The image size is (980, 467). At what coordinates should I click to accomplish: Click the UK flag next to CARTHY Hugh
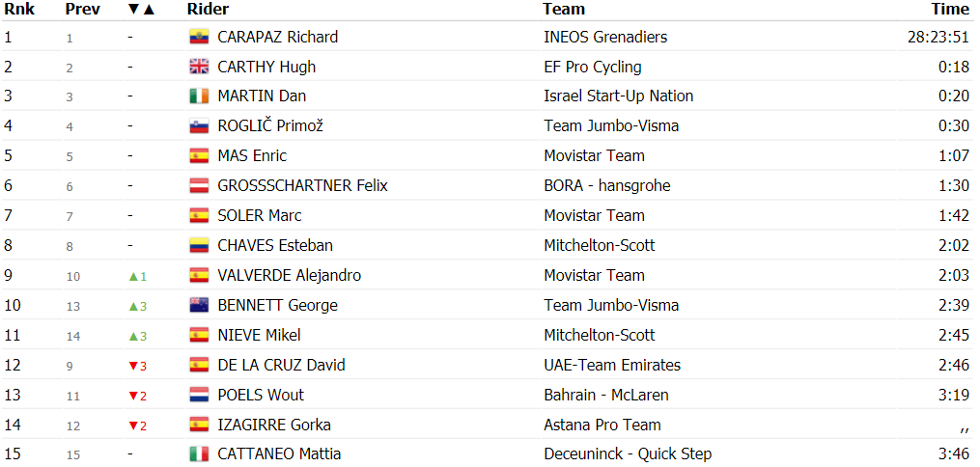pyautogui.click(x=199, y=67)
